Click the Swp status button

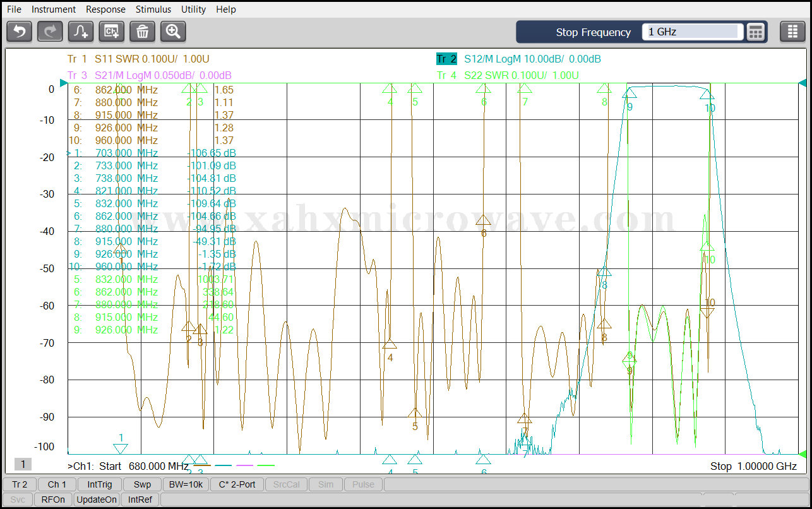(x=142, y=484)
